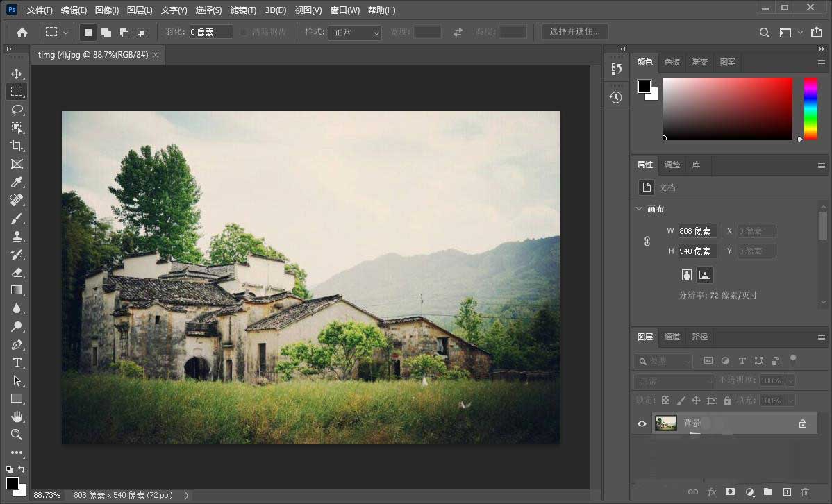Select the History Brush tool
Viewport: 832px width, 504px height.
pos(17,254)
